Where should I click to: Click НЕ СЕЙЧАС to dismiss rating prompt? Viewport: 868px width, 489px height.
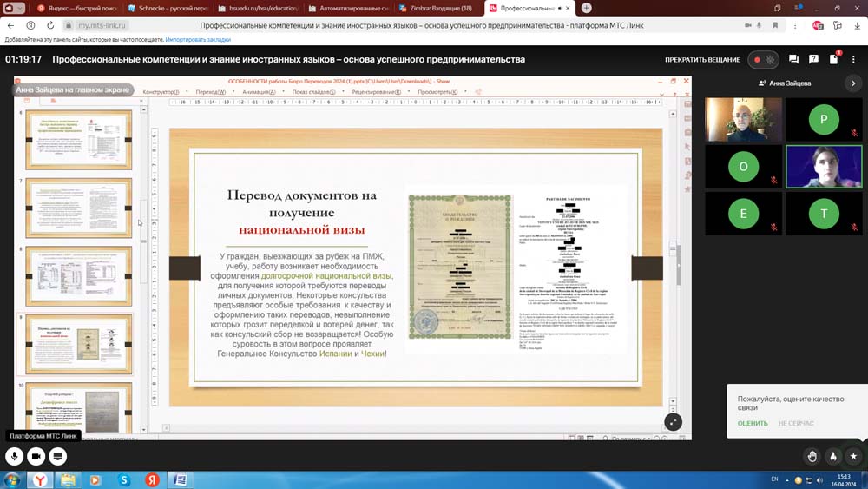(796, 423)
